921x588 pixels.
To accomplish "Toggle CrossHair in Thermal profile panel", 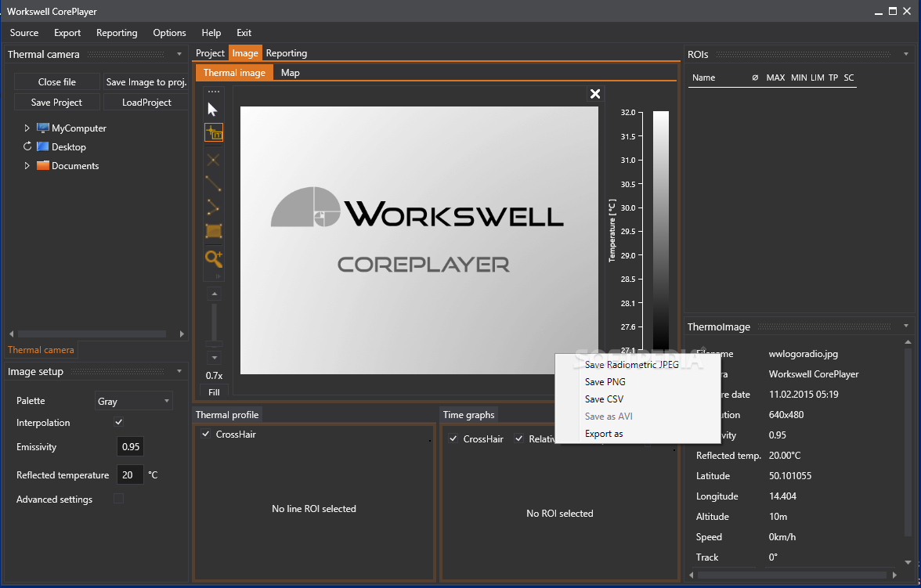I will coord(205,434).
